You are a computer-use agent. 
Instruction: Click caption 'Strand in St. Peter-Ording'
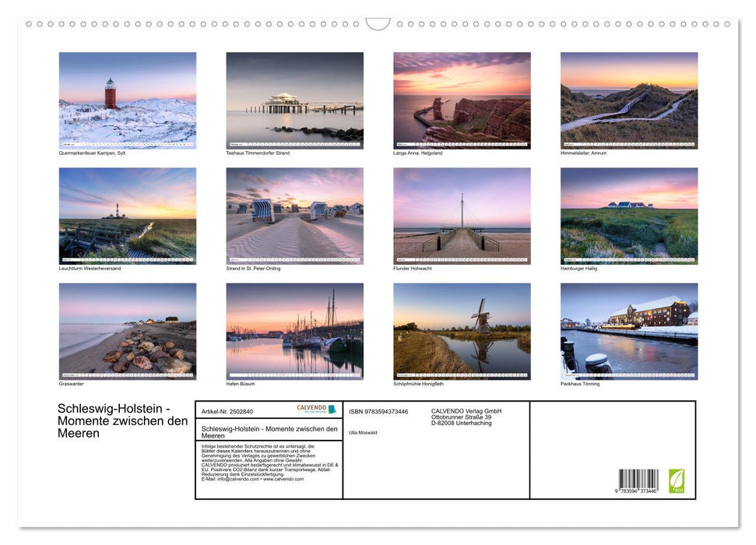[253, 268]
